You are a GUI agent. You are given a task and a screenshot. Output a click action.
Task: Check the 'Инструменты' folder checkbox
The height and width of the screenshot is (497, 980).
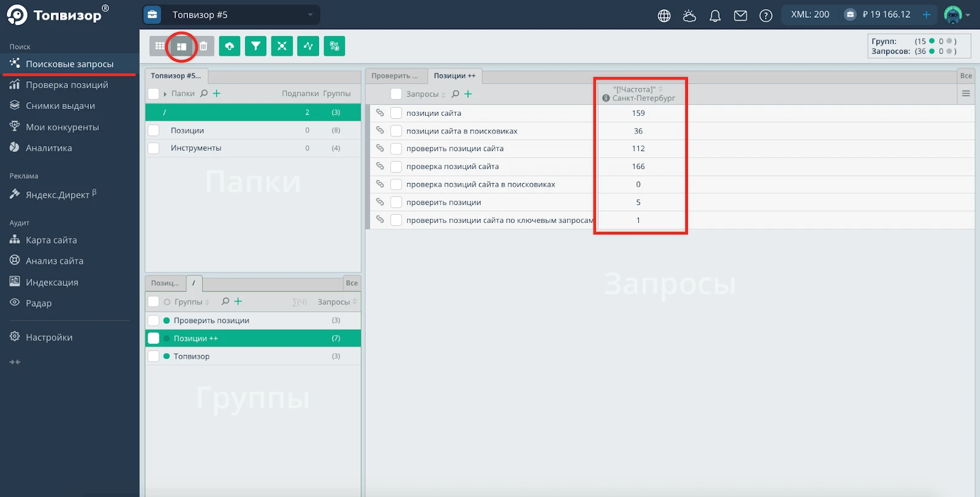154,148
